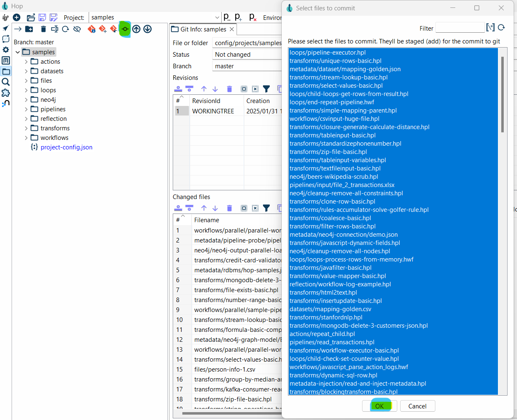
Task: Expand the transforms folder
Action: 26,128
